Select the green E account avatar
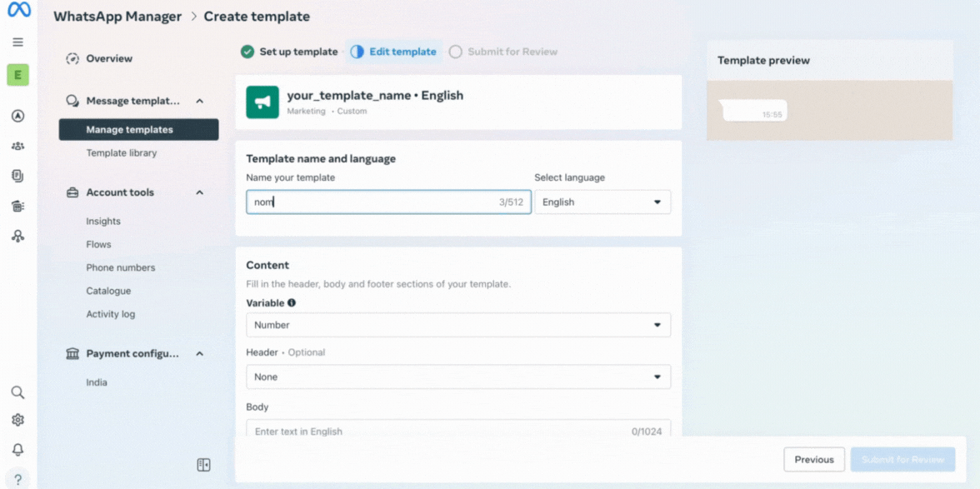 point(18,76)
